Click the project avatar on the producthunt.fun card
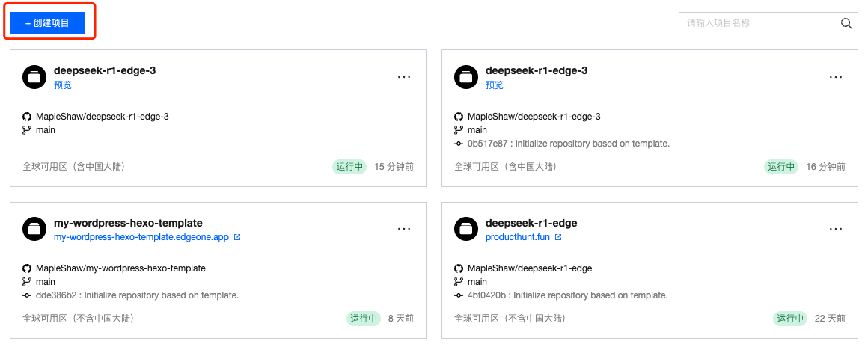Image resolution: width=868 pixels, height=347 pixels. 466,229
